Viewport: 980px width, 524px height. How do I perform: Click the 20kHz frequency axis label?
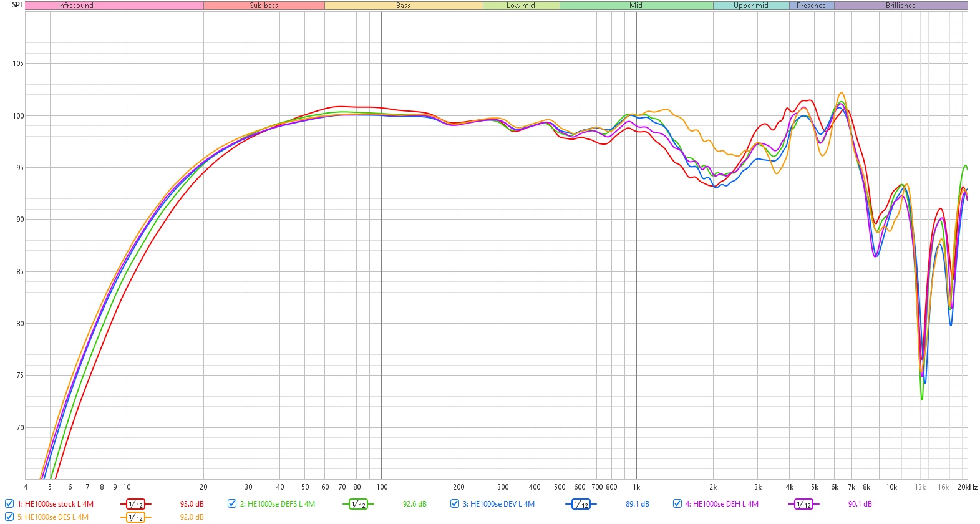[968, 487]
